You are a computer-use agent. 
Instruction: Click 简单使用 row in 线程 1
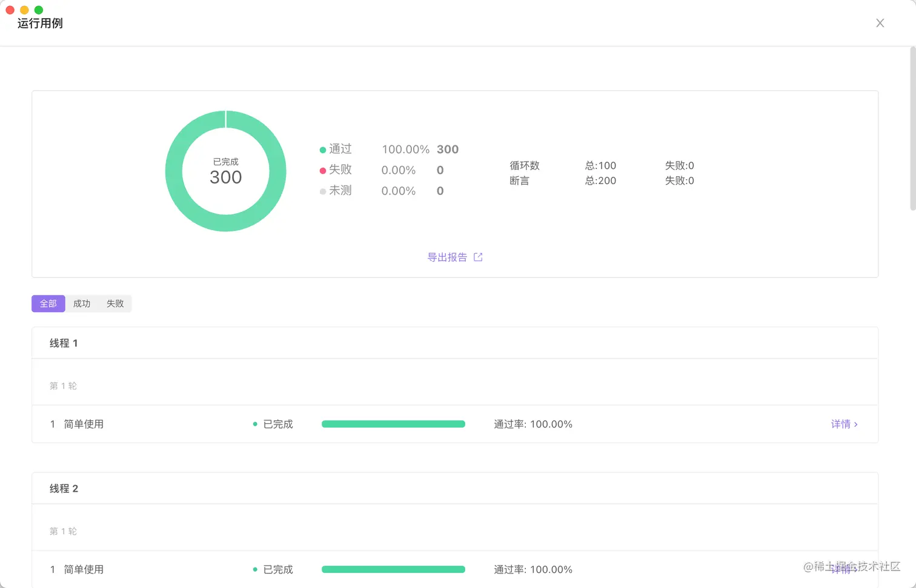pyautogui.click(x=455, y=424)
